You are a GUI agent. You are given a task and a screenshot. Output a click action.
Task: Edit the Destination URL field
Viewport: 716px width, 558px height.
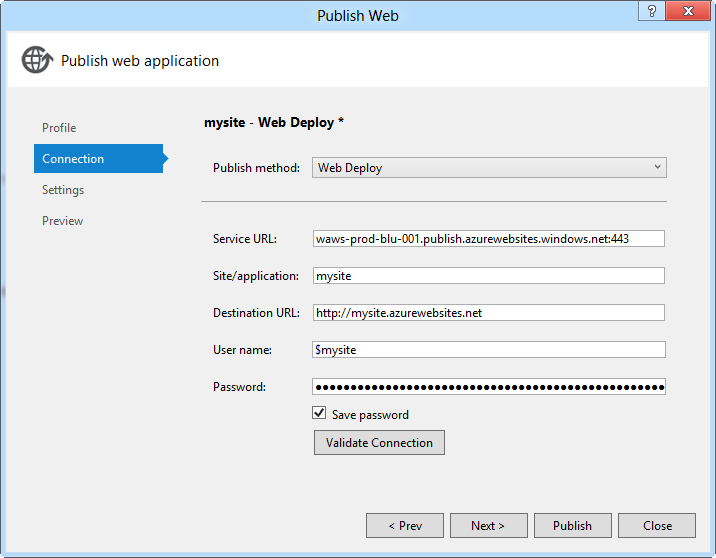[x=489, y=313]
